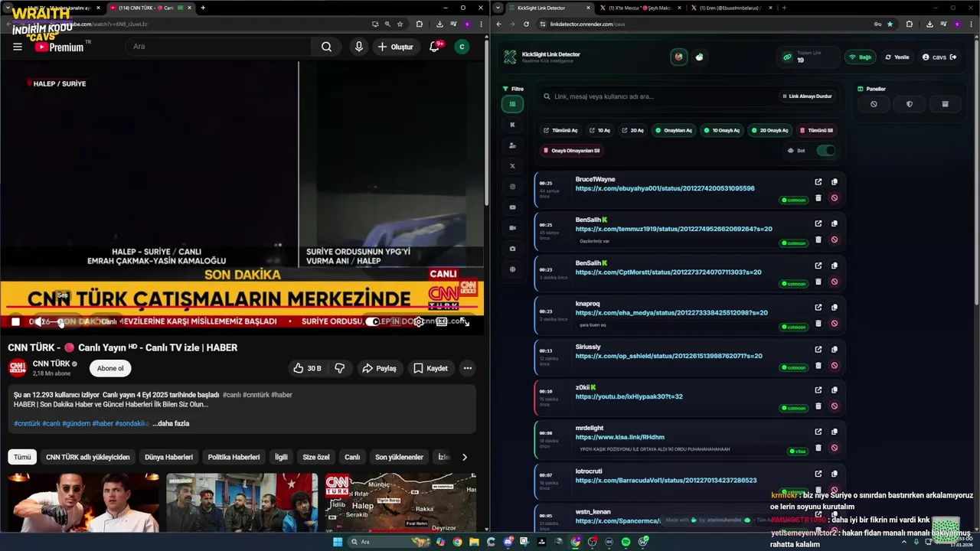
Task: Open YouTube hamburger menu
Action: point(18,47)
